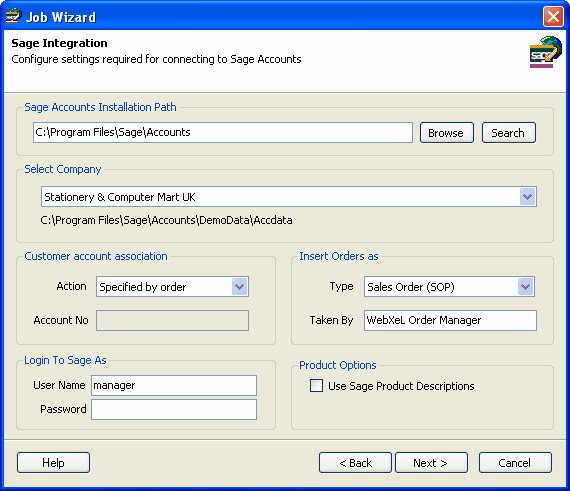Click the User Name field
The image size is (570, 491).
tap(174, 386)
